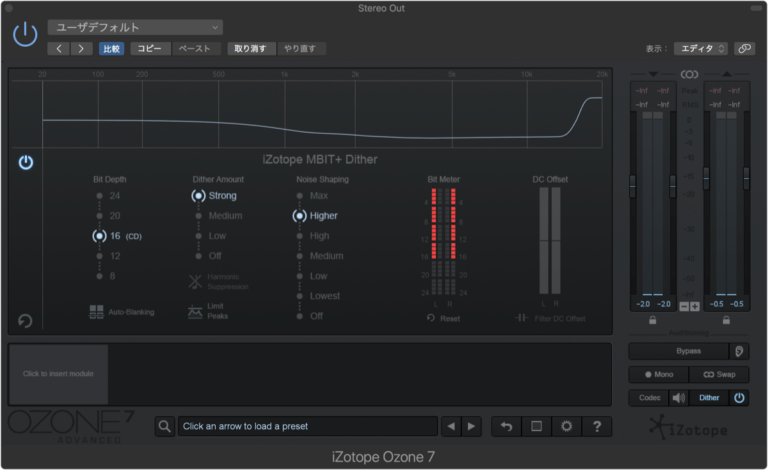Reset the Bit Meter

(x=443, y=318)
